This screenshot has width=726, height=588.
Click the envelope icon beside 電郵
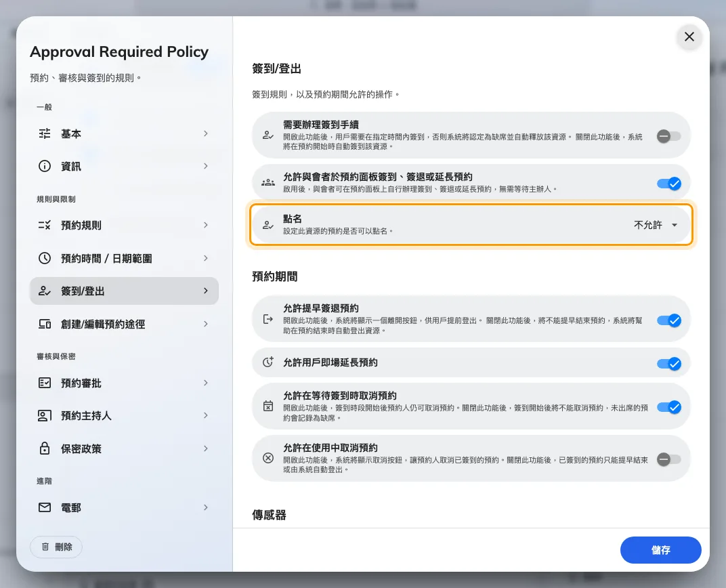click(45, 507)
